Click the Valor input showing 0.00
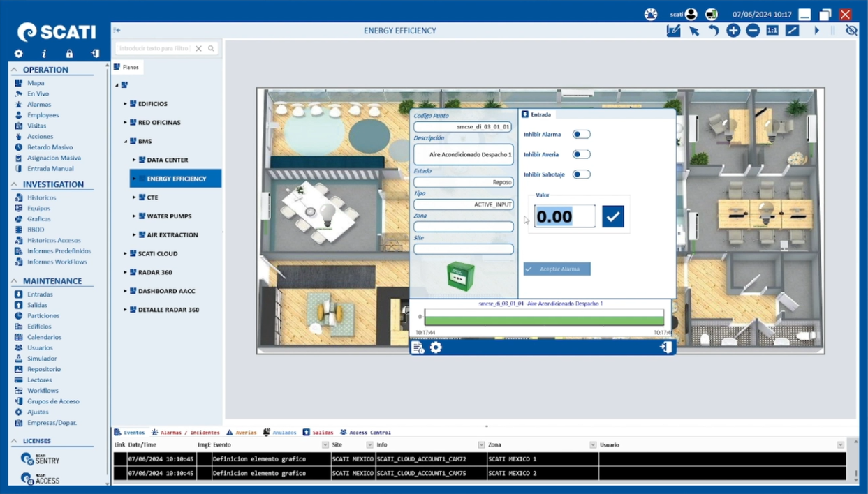 click(x=565, y=216)
